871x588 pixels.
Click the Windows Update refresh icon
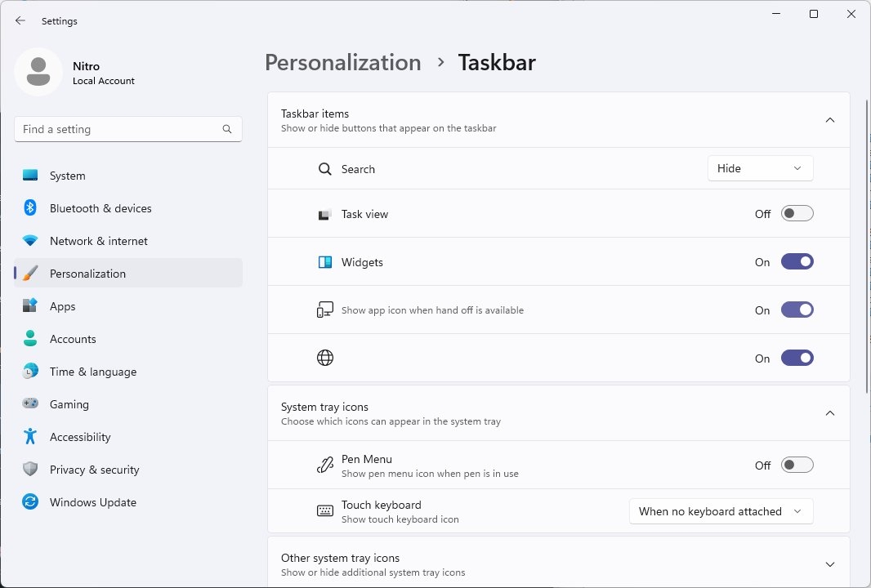click(x=30, y=502)
